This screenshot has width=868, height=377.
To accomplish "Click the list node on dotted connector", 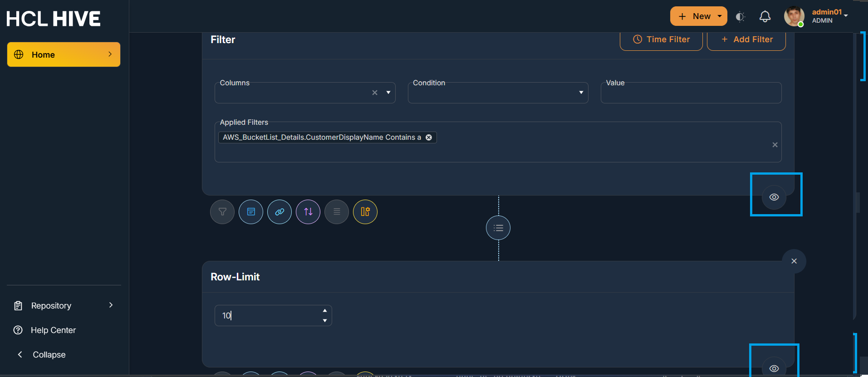I will [498, 228].
